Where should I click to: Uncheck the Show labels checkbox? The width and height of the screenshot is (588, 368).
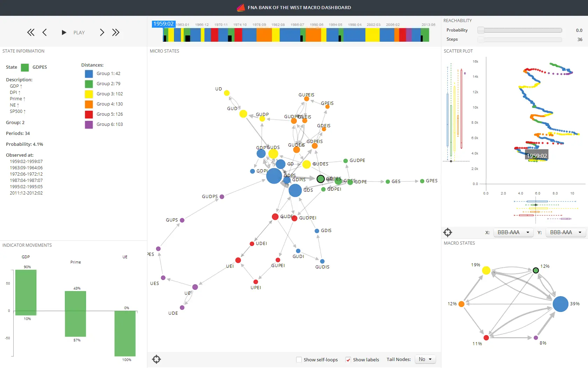tap(348, 360)
